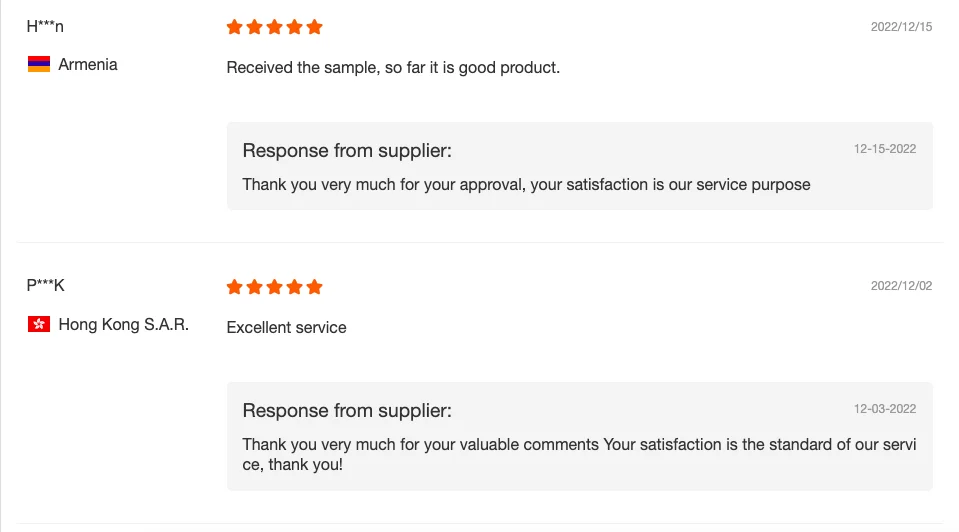The width and height of the screenshot is (959, 532).
Task: Click reviewer name H***n
Action: click(x=45, y=26)
